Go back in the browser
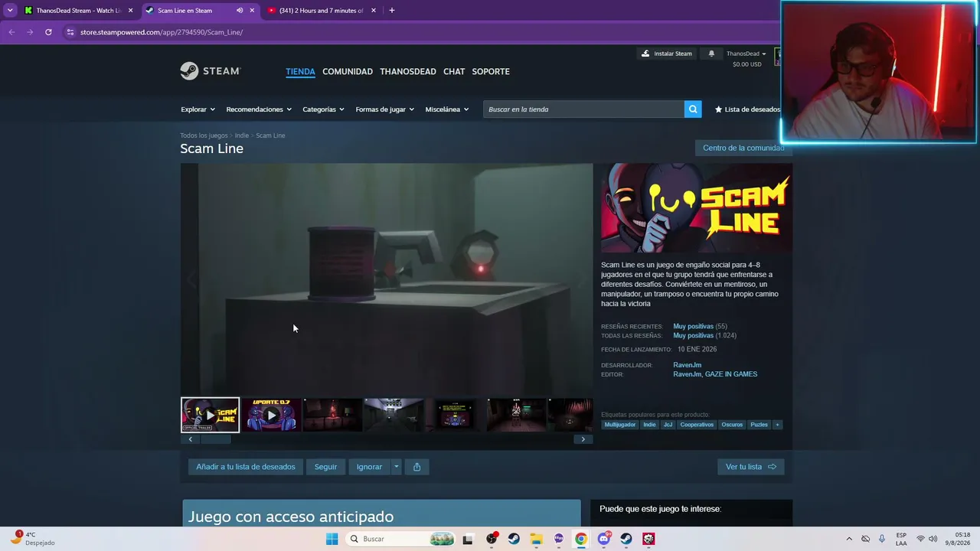 click(11, 32)
